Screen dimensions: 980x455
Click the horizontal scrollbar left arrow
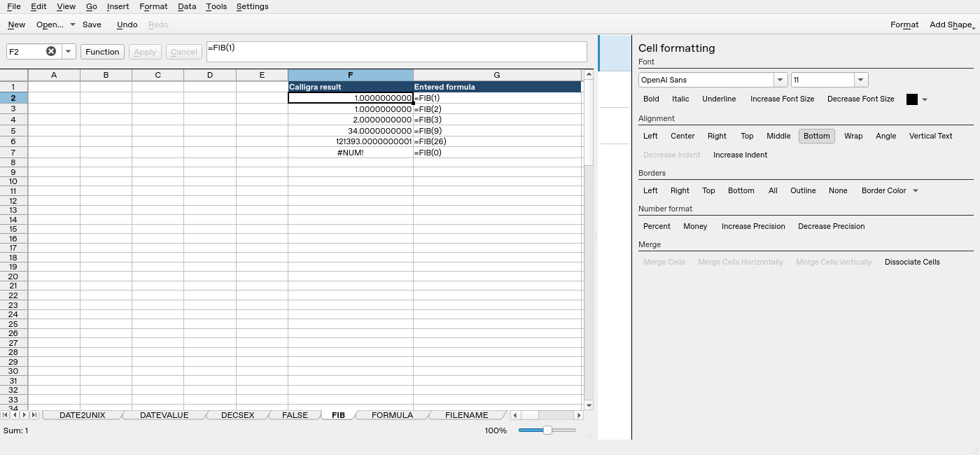[515, 415]
